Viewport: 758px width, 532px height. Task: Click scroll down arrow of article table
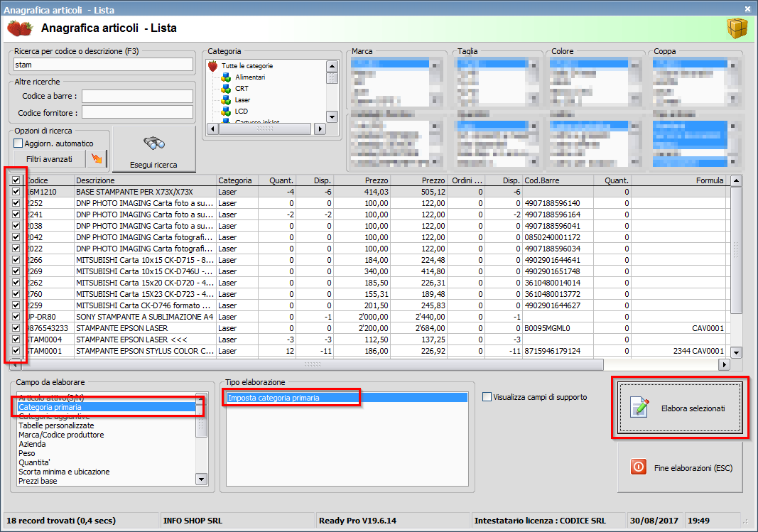(x=736, y=352)
